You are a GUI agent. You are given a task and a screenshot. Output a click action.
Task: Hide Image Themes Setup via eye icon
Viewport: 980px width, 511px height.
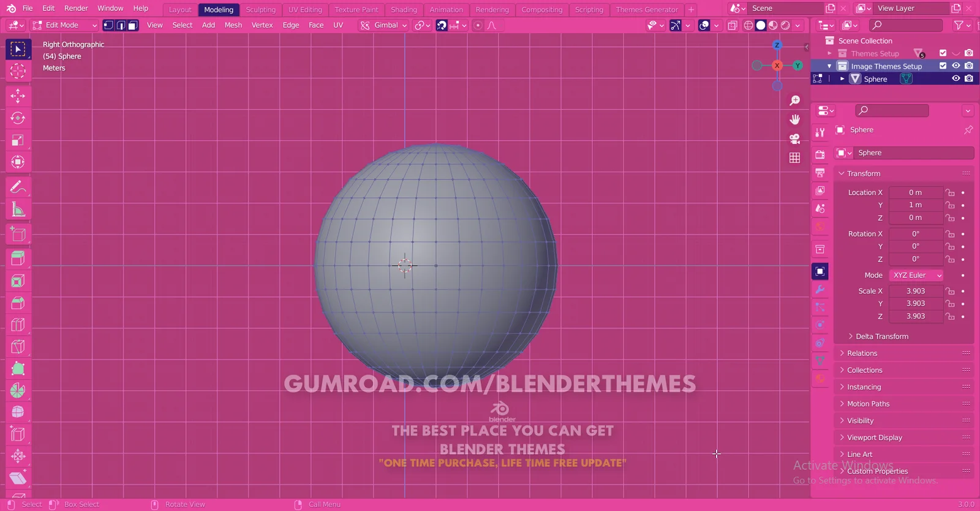pyautogui.click(x=956, y=66)
